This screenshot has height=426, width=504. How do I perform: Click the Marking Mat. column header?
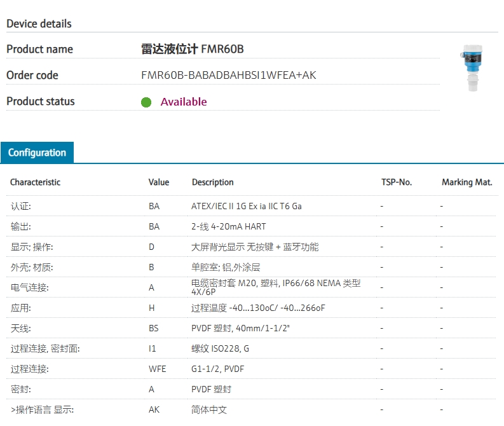[467, 182]
